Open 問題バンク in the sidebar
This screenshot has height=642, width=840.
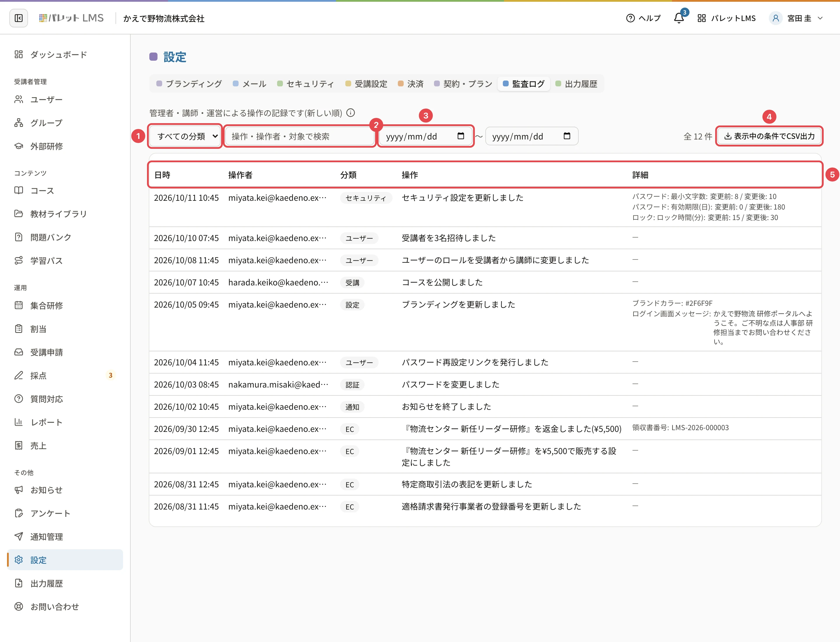[65, 237]
